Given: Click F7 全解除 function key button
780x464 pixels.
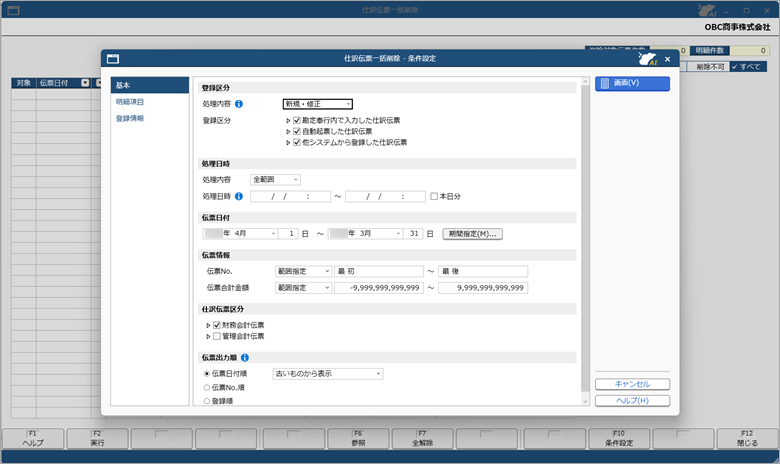Looking at the screenshot, I should tap(422, 439).
